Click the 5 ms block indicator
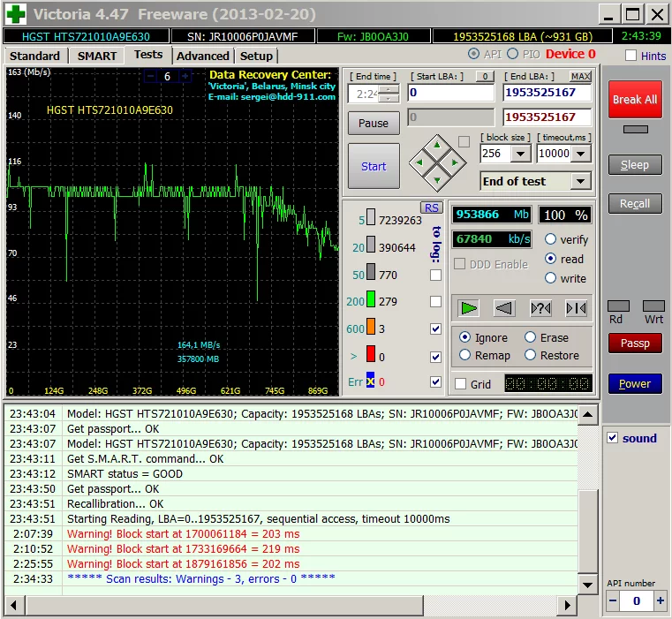672x619 pixels. [x=371, y=219]
